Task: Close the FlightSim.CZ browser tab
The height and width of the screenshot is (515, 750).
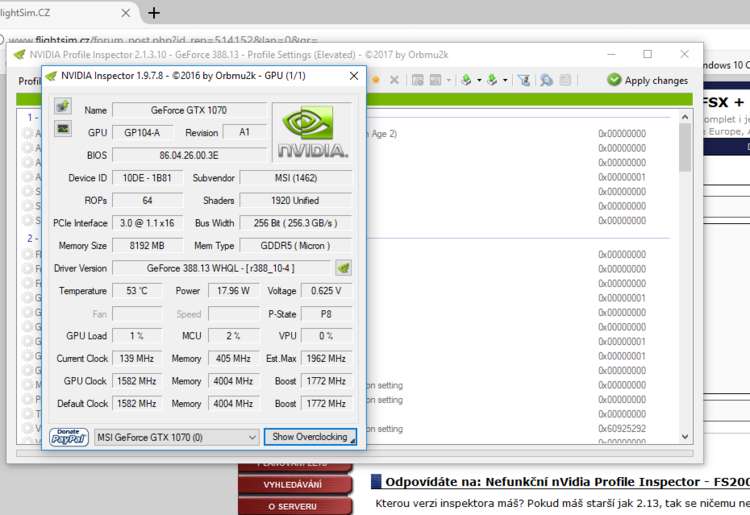Action: [x=125, y=13]
